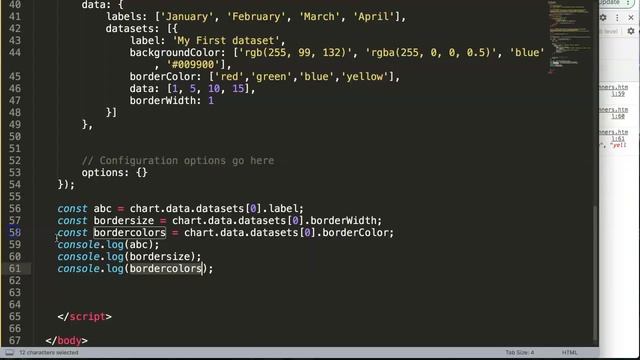This screenshot has width=640, height=360.
Task: Follow console source link ending 1:60
Action: coord(613,113)
